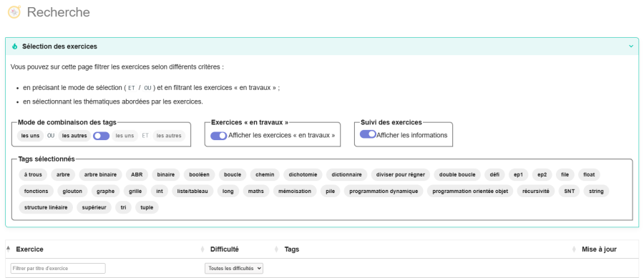Select the pile tag

pyautogui.click(x=330, y=191)
